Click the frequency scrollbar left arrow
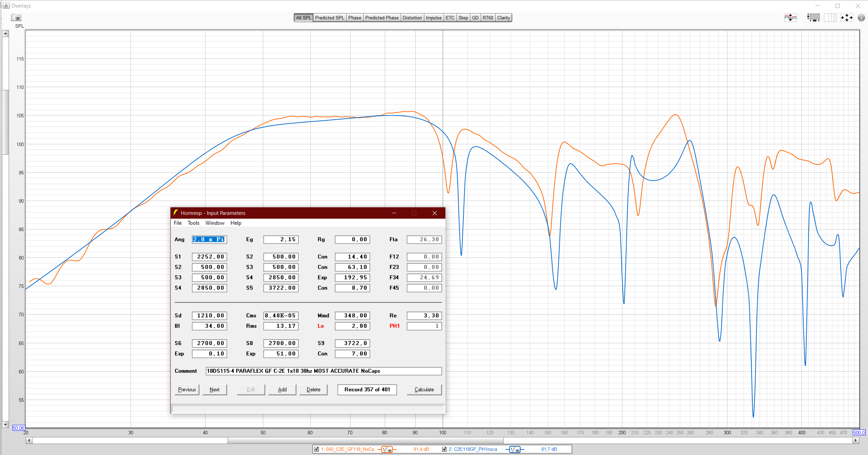Image resolution: width=868 pixels, height=455 pixels. [29, 440]
